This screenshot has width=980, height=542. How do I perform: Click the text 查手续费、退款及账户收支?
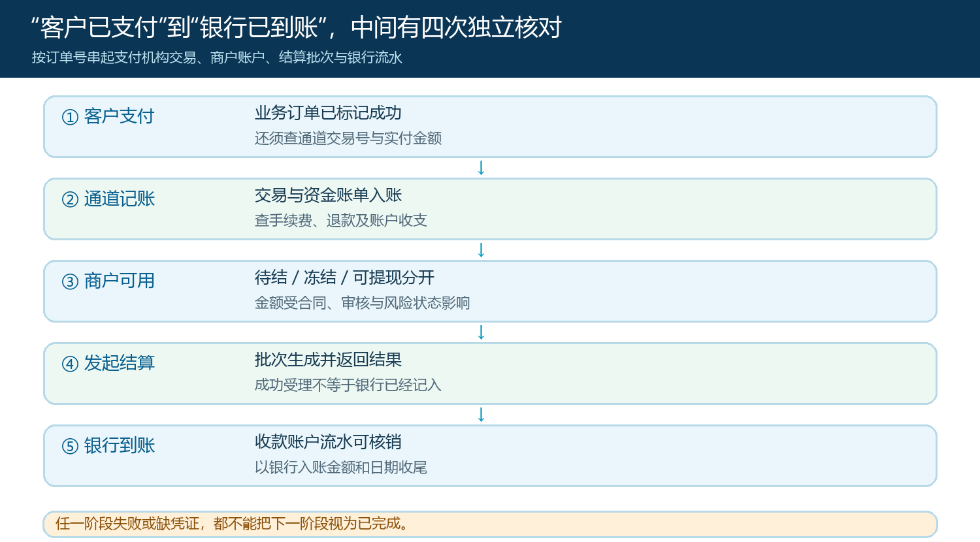pos(341,220)
